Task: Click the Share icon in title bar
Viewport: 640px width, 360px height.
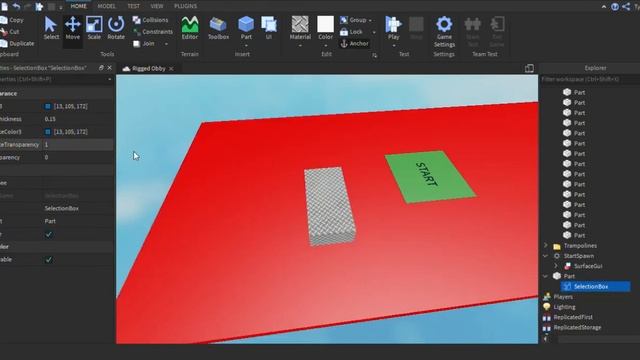Action: (626, 7)
